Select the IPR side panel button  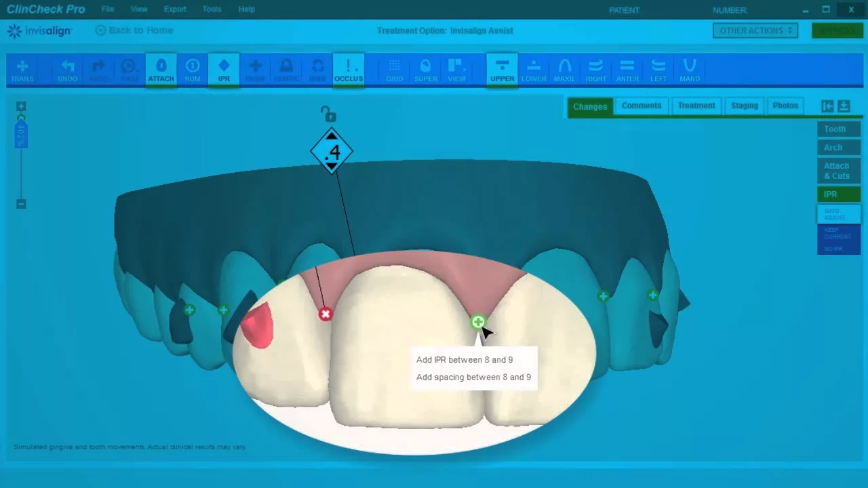tap(839, 194)
